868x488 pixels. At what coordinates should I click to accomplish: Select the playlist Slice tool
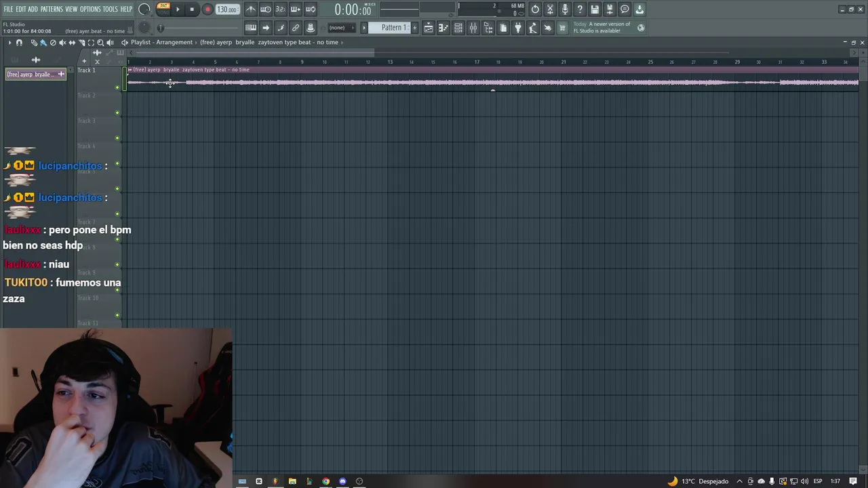81,43
